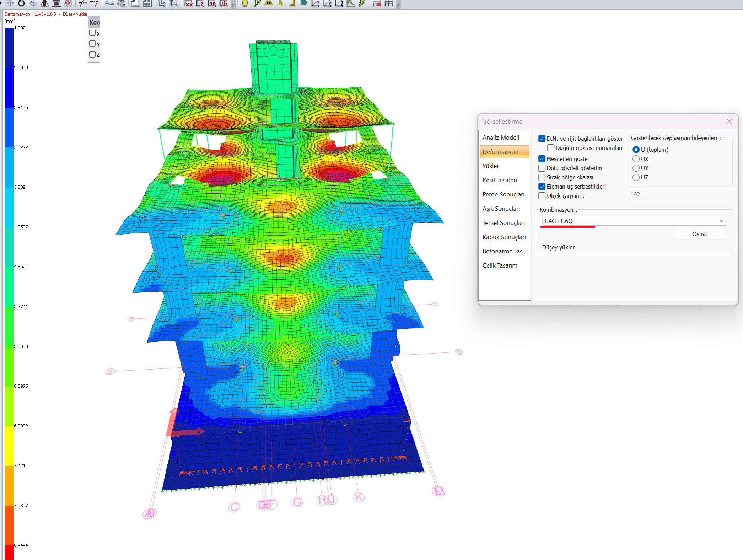This screenshot has height=560, width=743.
Task: Select the pan/move cross-arrows toolbar icon
Action: click(x=10, y=4)
